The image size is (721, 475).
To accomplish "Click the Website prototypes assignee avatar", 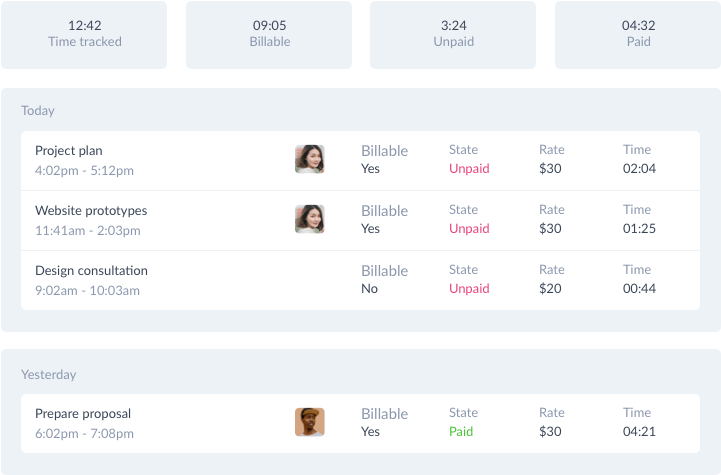I will (x=309, y=219).
